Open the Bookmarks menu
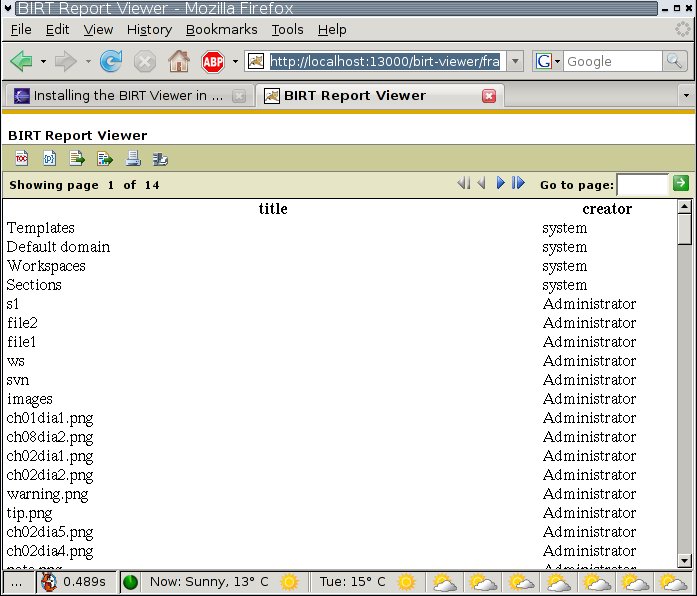 [221, 29]
